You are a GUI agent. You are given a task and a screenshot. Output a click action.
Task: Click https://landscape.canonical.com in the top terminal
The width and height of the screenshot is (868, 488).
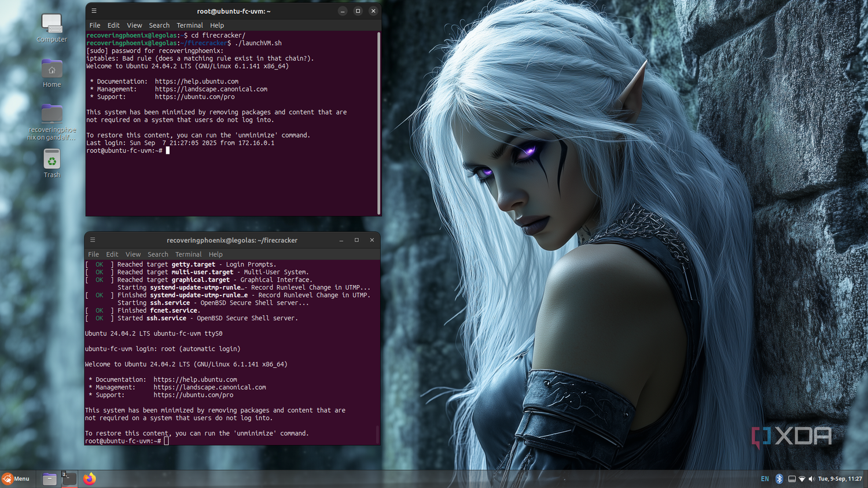click(211, 89)
